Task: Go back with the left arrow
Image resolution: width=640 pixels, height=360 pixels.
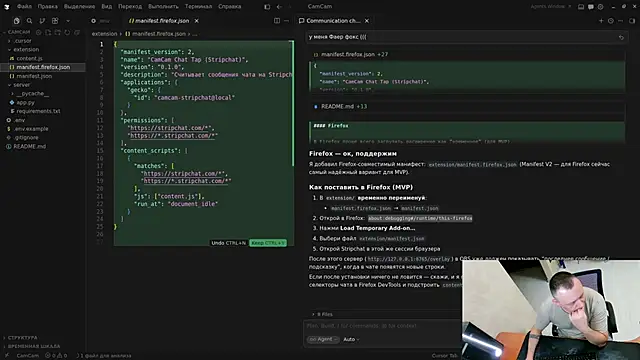Action: 279,7
